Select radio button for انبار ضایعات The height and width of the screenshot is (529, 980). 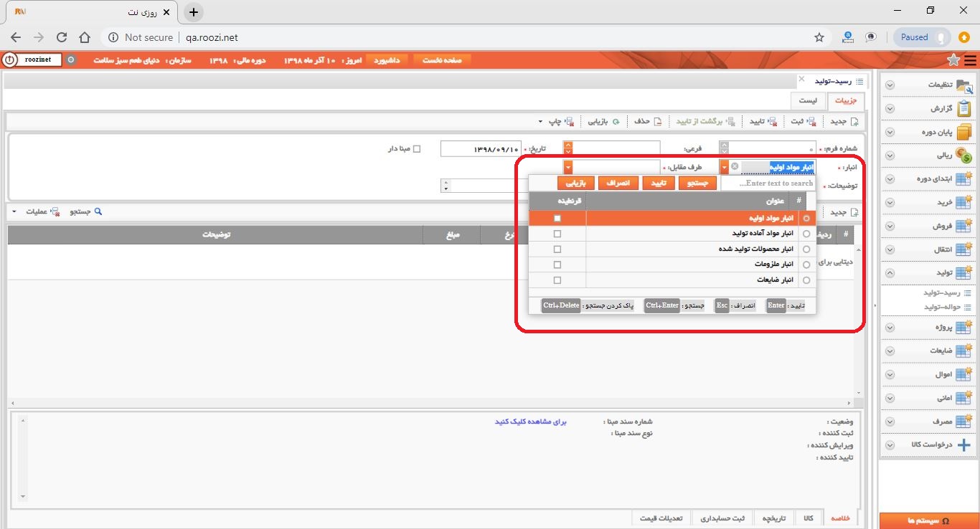click(806, 280)
